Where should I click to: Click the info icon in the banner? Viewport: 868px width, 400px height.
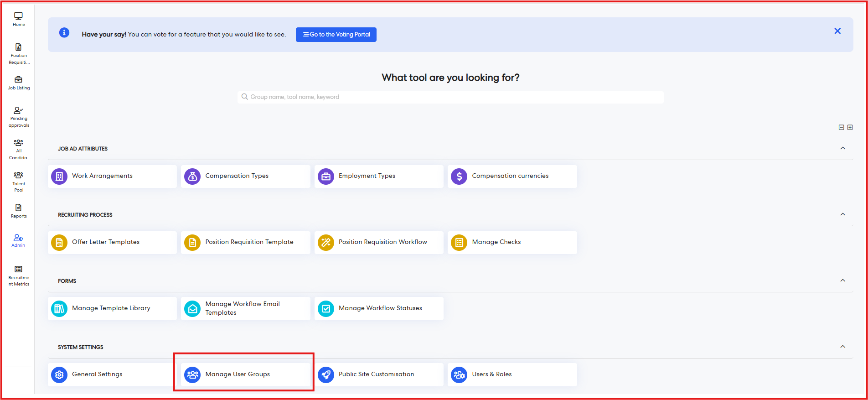tap(64, 33)
